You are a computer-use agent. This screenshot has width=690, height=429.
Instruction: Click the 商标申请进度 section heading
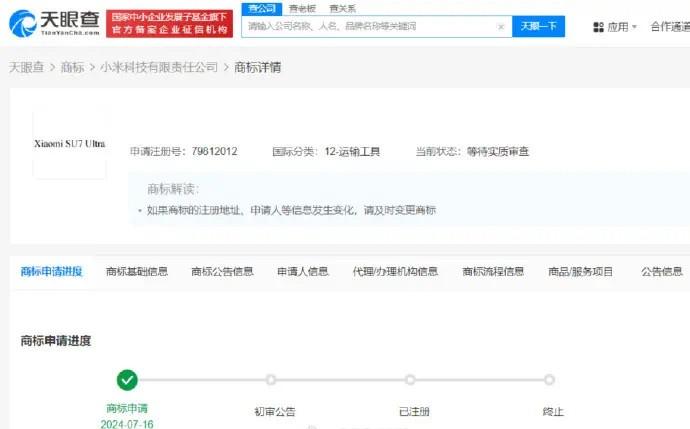pyautogui.click(x=56, y=341)
